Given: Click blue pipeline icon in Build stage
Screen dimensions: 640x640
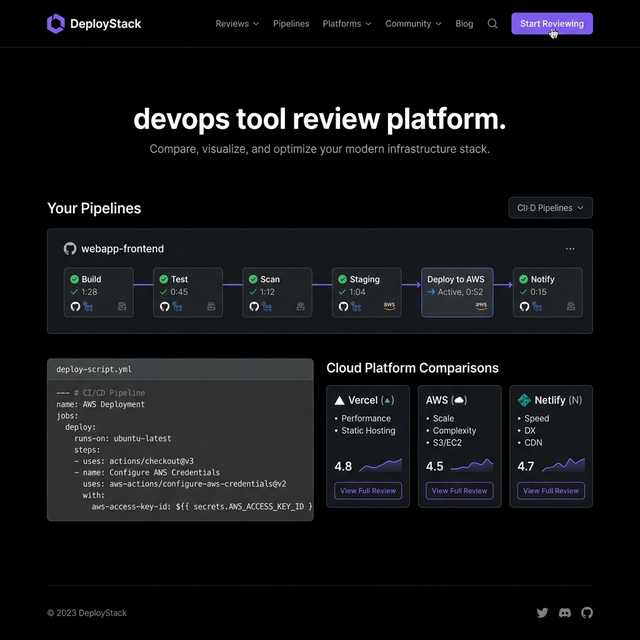Looking at the screenshot, I should point(88,307).
